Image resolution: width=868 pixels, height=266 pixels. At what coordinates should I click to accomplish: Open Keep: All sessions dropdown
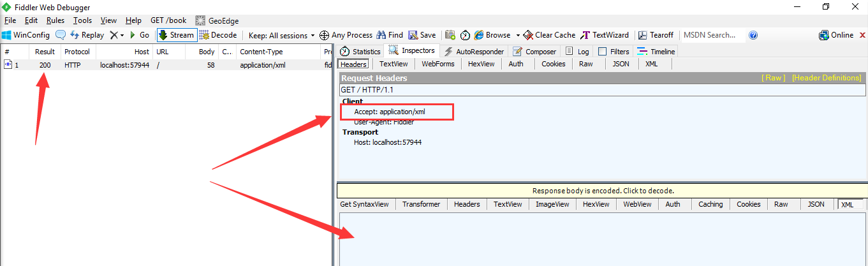coord(281,35)
